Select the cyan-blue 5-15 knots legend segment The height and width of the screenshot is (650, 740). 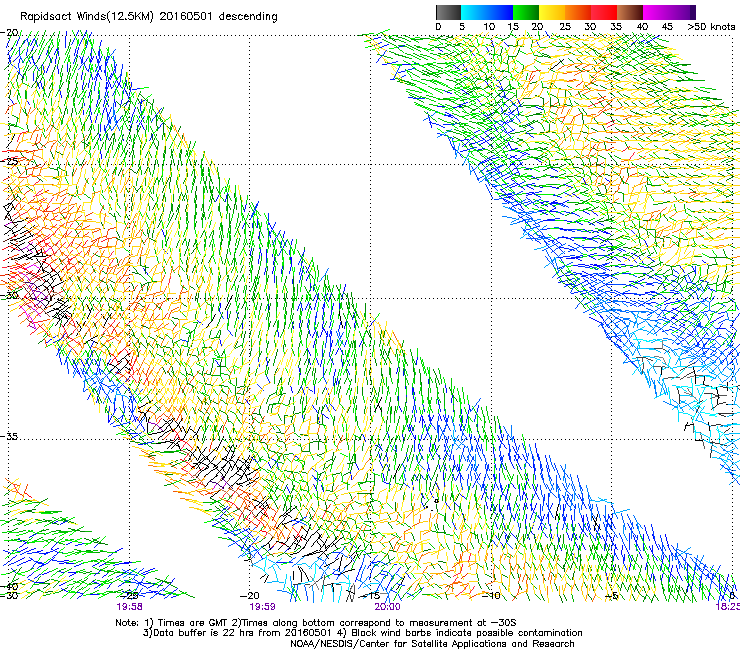tap(487, 12)
